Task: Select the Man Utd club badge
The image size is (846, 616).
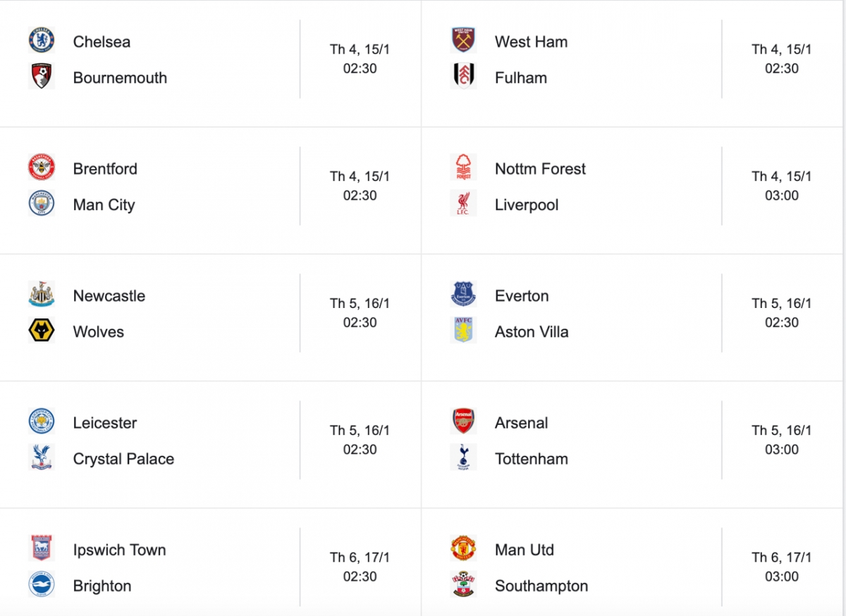Action: [x=463, y=548]
